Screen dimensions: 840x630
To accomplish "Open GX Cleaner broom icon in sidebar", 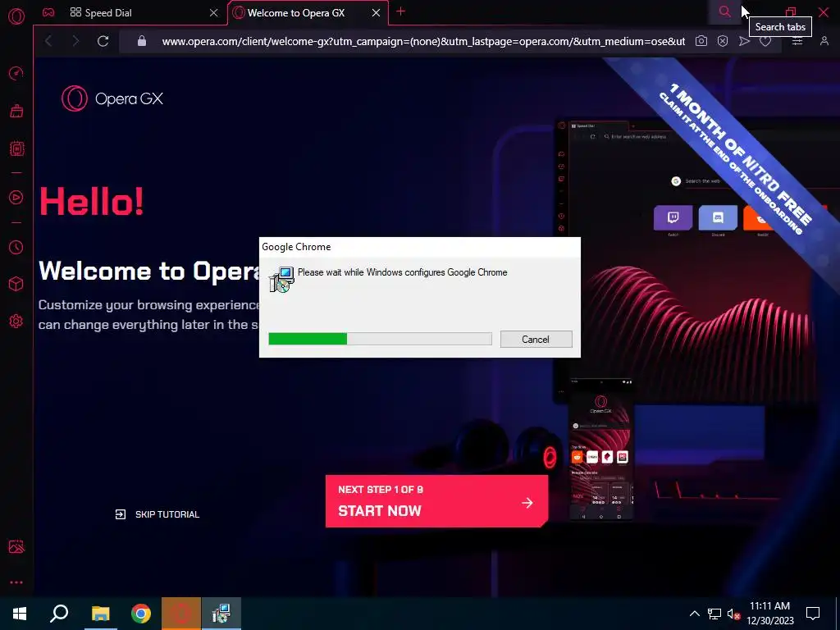I will click(x=16, y=111).
